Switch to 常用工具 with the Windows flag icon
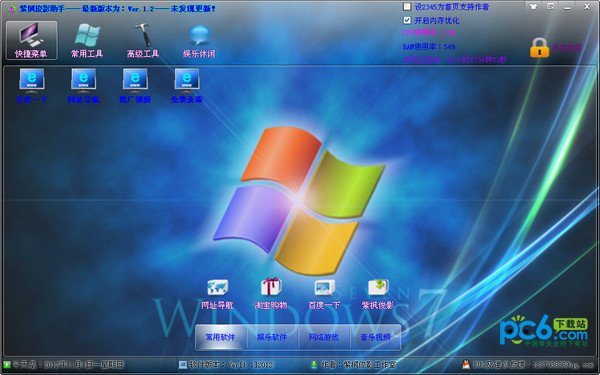This screenshot has height=375, width=600. pos(87,40)
